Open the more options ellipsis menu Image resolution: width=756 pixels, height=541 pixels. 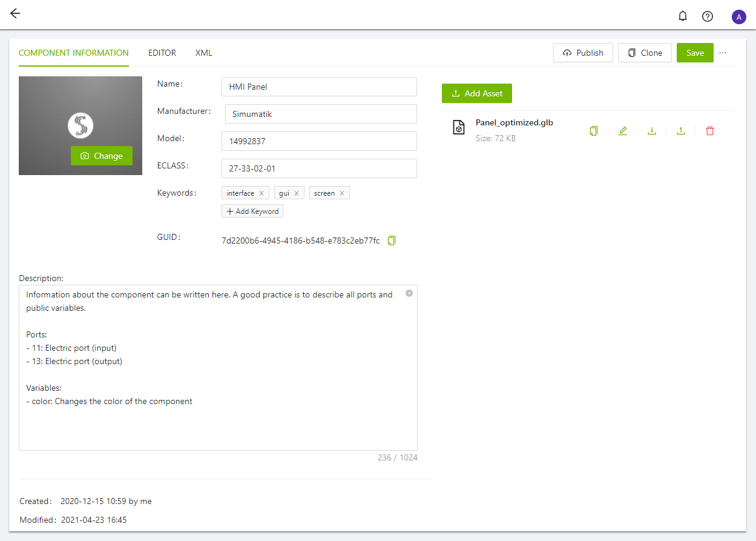pyautogui.click(x=723, y=53)
